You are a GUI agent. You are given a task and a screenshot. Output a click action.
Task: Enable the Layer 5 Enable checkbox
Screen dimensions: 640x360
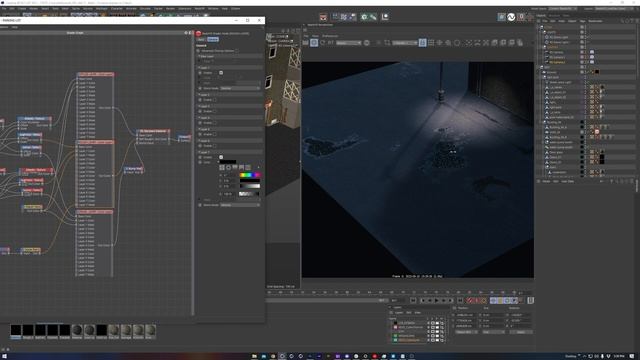click(215, 134)
